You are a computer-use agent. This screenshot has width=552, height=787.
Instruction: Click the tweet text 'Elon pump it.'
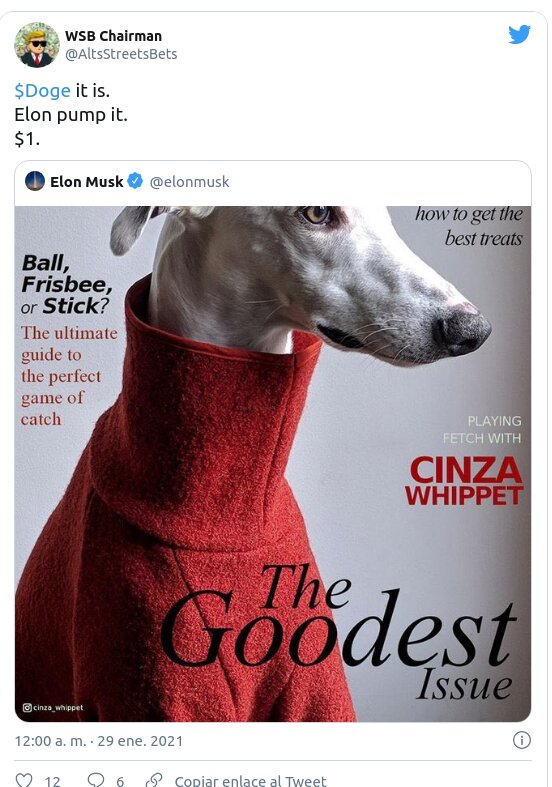pyautogui.click(x=71, y=115)
